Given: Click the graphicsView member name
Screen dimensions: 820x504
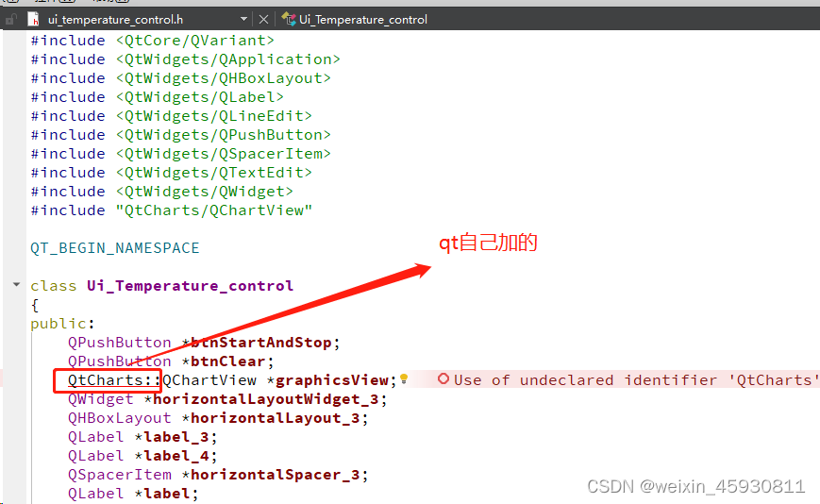Looking at the screenshot, I should (x=332, y=380).
